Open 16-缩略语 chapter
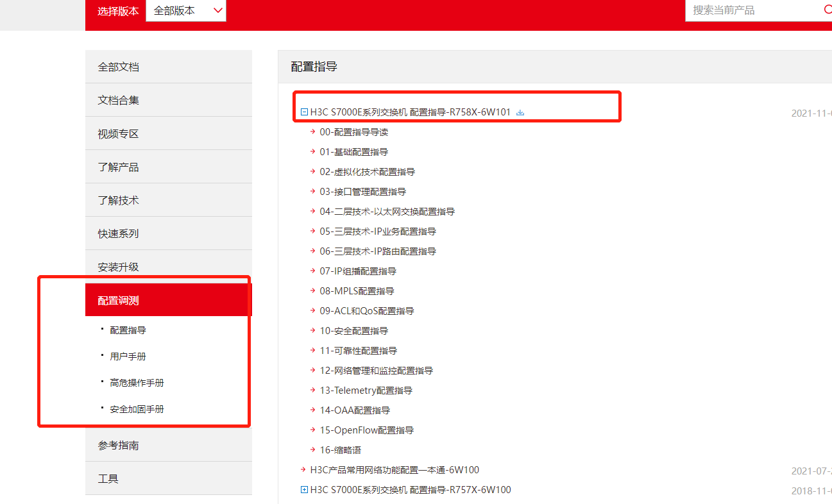This screenshot has width=832, height=504. [341, 450]
